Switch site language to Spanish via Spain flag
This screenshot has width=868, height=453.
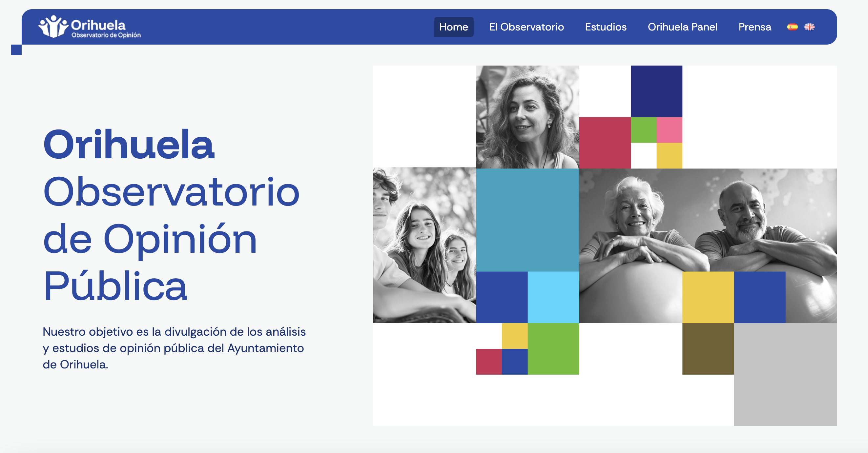pos(793,27)
